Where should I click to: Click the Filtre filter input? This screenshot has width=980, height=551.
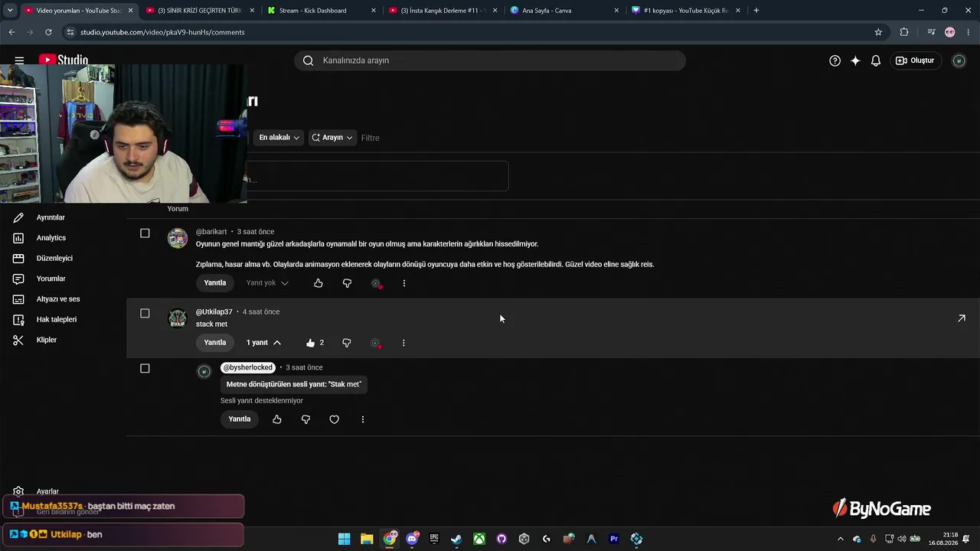[x=371, y=138]
